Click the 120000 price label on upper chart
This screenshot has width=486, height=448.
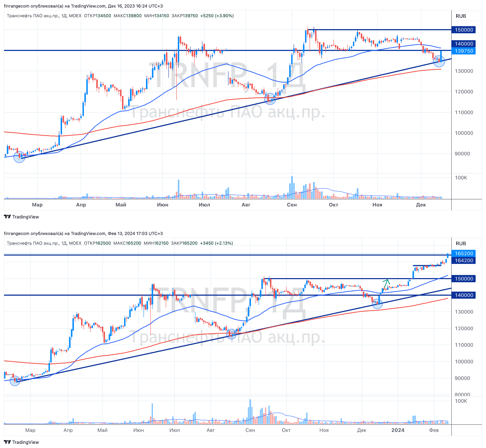tap(464, 92)
